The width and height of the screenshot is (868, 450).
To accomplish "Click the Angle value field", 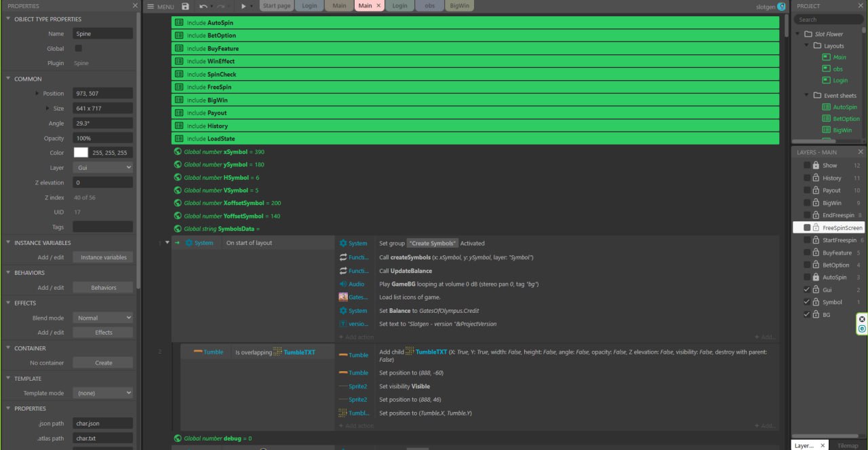I will [x=103, y=124].
